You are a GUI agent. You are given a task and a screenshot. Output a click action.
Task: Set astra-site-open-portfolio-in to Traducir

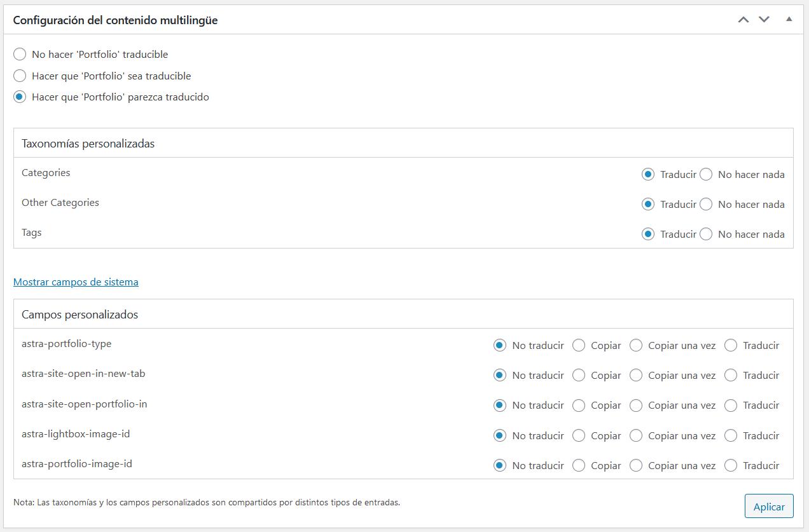(x=731, y=405)
